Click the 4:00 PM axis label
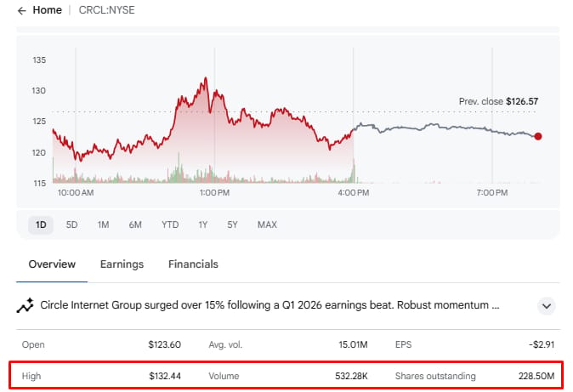The height and width of the screenshot is (392, 573). click(354, 193)
